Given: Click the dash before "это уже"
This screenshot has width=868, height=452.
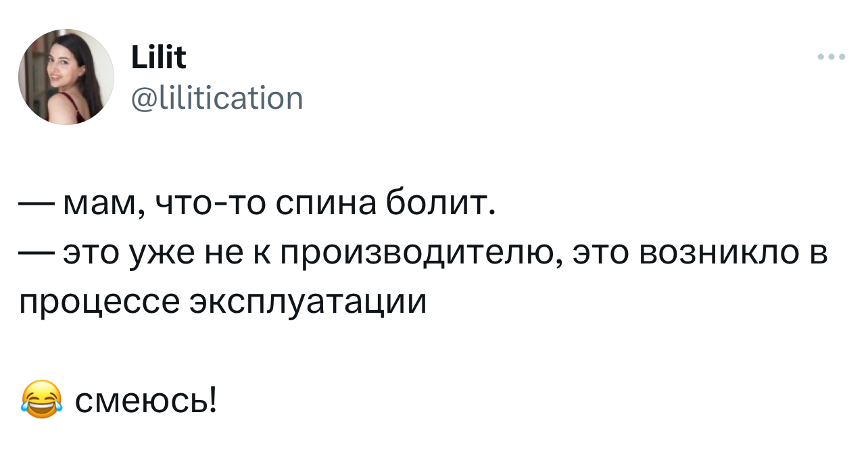Looking at the screenshot, I should coord(37,255).
